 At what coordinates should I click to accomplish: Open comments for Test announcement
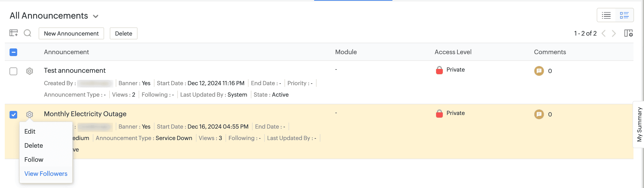tap(539, 71)
